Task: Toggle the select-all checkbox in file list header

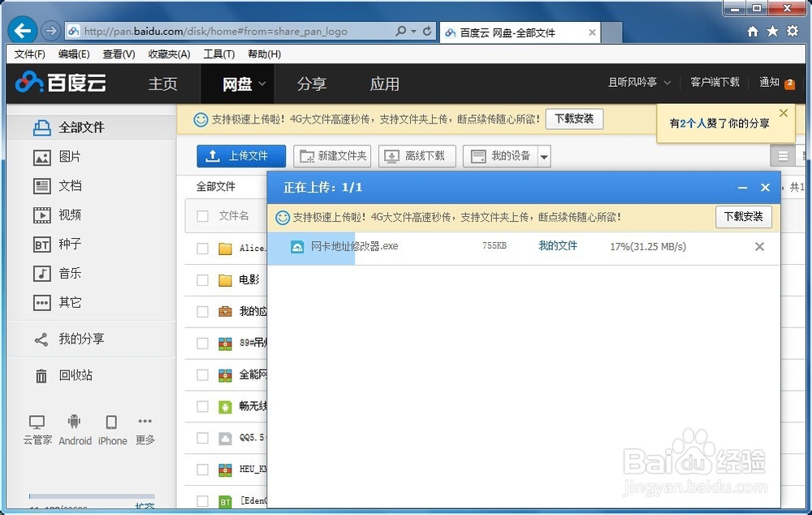Action: click(201, 216)
